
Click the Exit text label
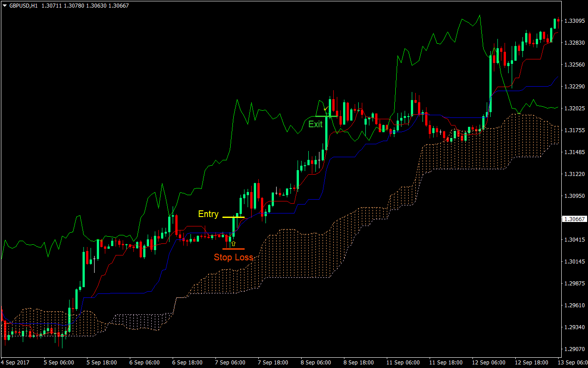tap(315, 124)
